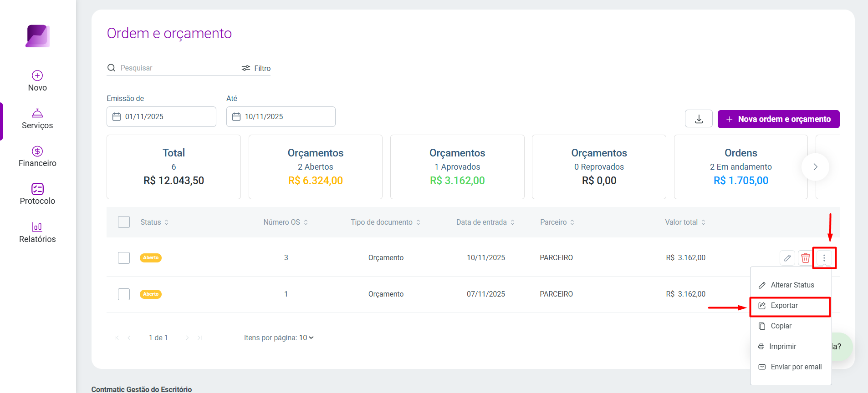
Task: Edit order number 3 with pencil icon
Action: [787, 258]
